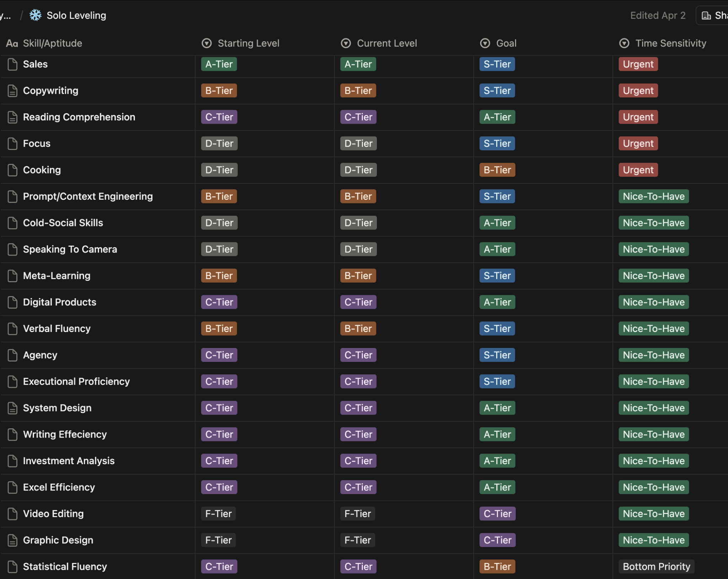
Task: Click the page icon next to Sales
Action: click(12, 64)
